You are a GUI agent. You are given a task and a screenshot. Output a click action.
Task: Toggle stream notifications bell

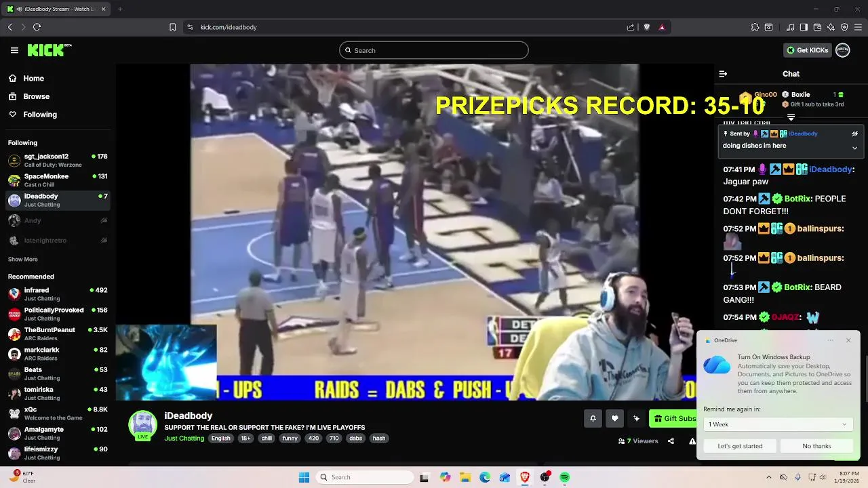(x=593, y=418)
